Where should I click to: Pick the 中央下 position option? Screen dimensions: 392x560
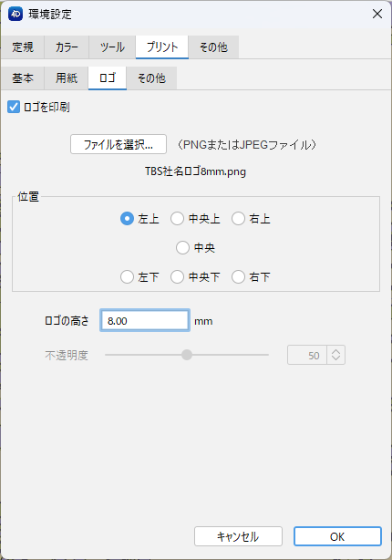click(177, 276)
